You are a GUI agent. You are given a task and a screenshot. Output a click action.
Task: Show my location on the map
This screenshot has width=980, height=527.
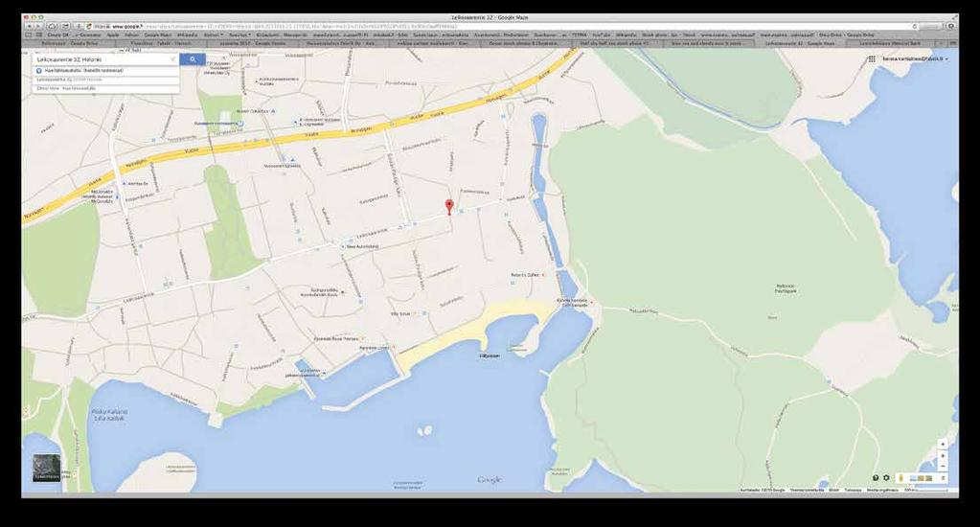point(943,445)
